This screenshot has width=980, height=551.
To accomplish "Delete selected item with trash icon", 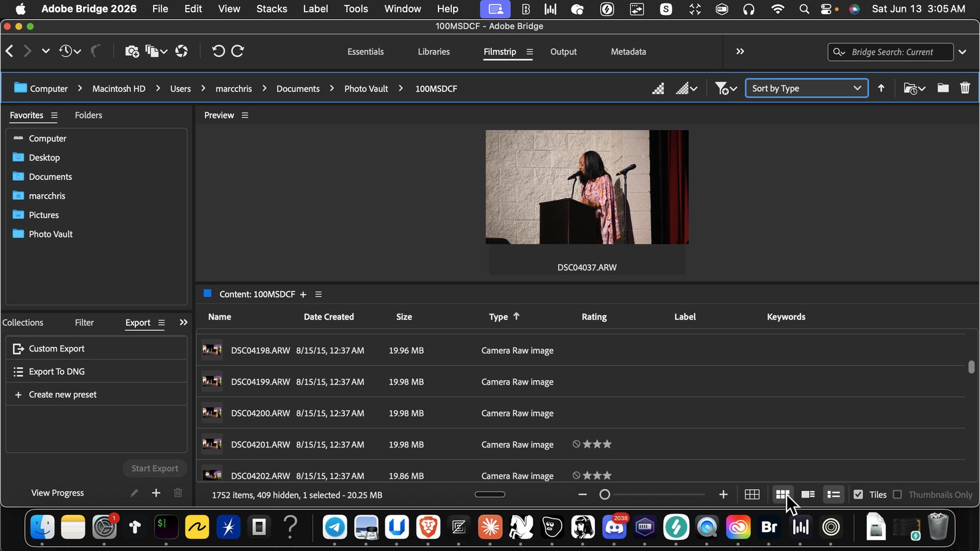I will 965,88.
